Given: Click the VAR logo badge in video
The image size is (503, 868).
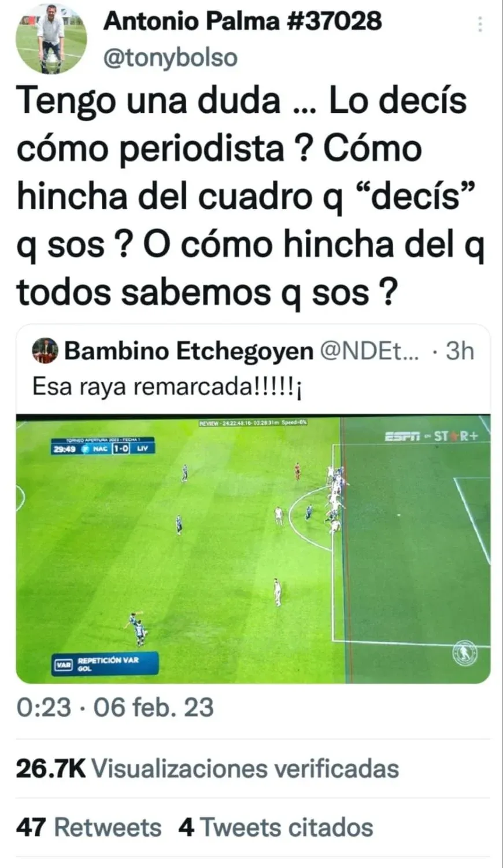Looking at the screenshot, I should pyautogui.click(x=63, y=665).
